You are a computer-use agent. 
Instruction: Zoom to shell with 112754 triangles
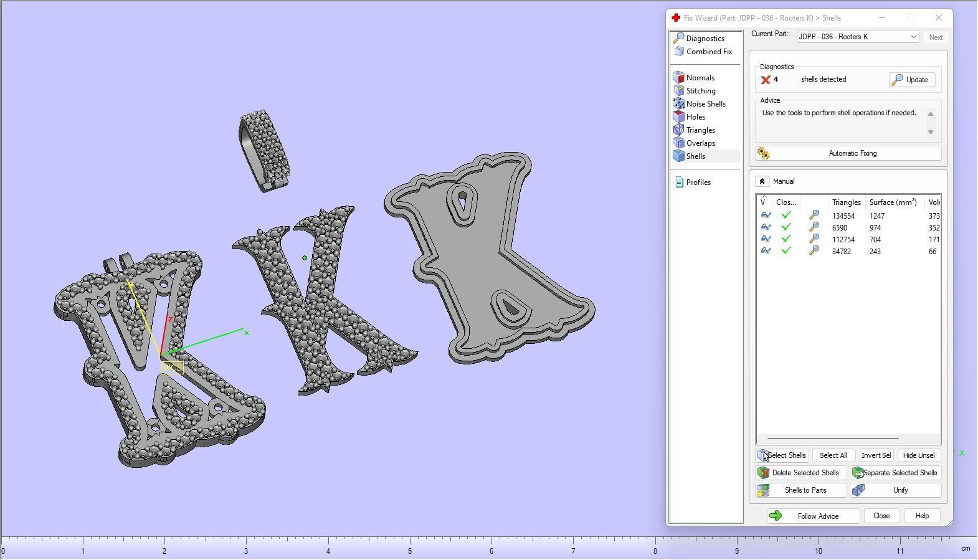(814, 239)
